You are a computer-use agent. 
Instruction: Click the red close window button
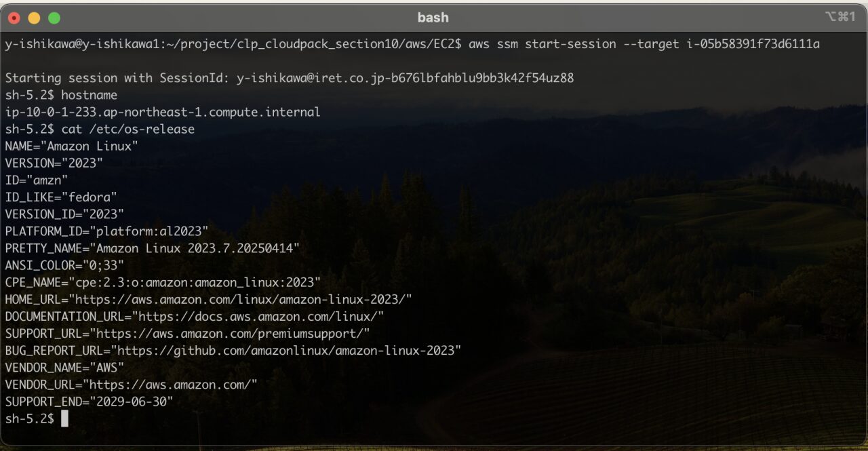click(x=14, y=18)
